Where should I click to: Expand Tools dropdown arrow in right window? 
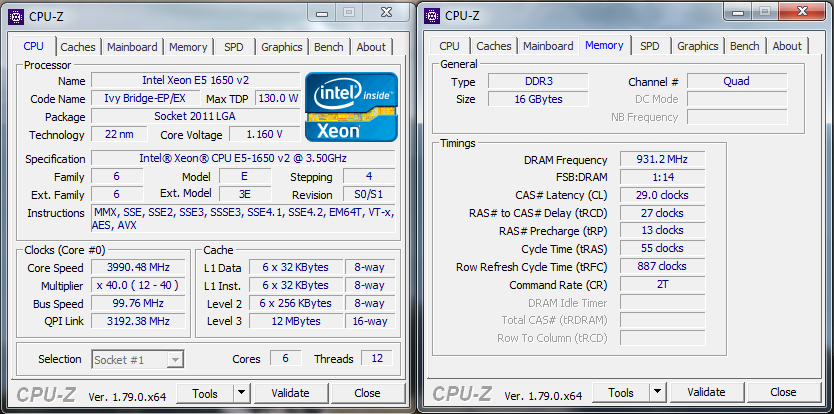(658, 393)
